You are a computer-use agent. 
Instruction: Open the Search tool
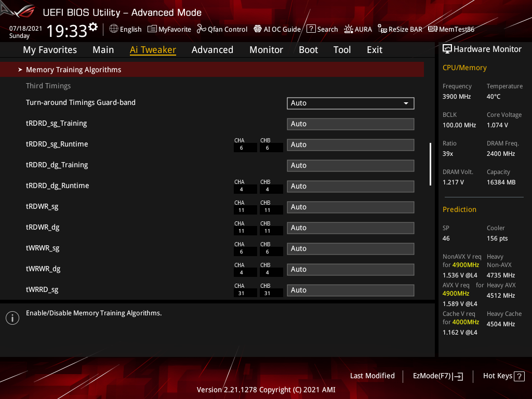click(322, 29)
